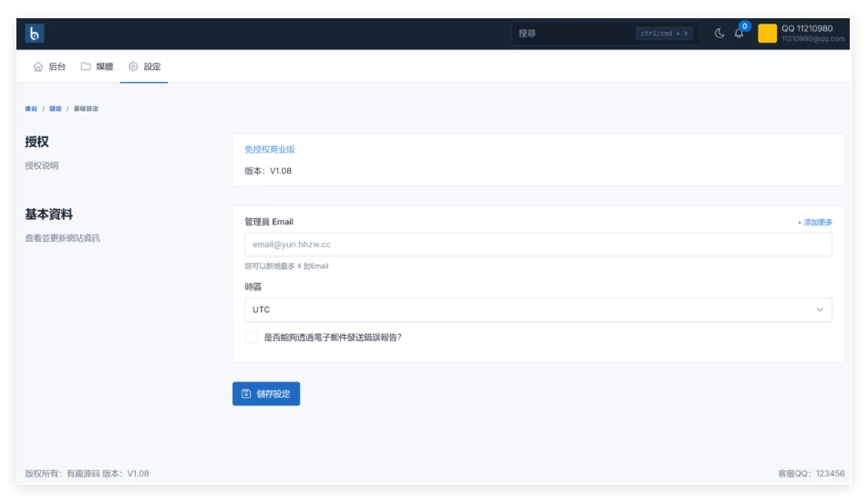Click the app logo in the header
Image resolution: width=868 pixels, height=501 pixels.
pos(35,34)
